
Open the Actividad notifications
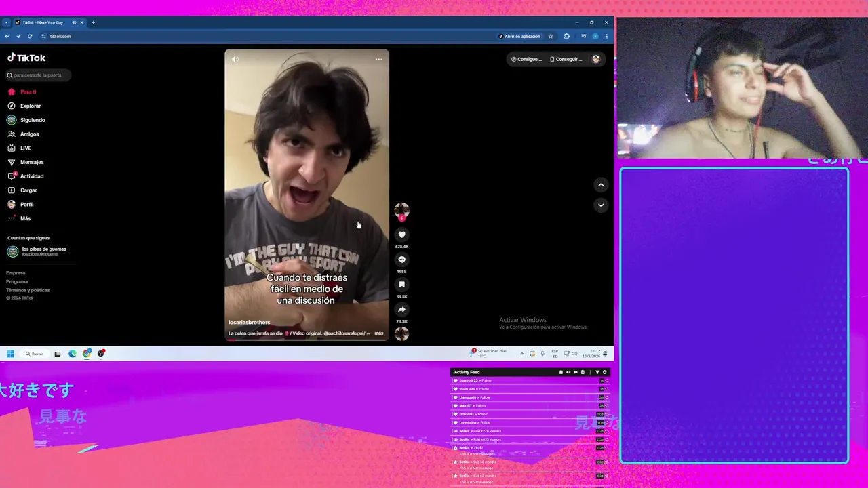(x=26, y=176)
